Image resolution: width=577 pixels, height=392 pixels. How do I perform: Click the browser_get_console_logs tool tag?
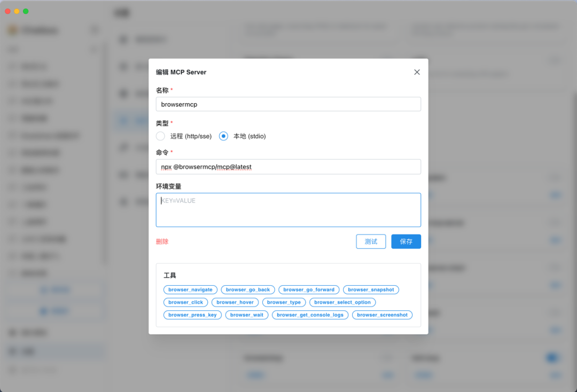pyautogui.click(x=310, y=315)
